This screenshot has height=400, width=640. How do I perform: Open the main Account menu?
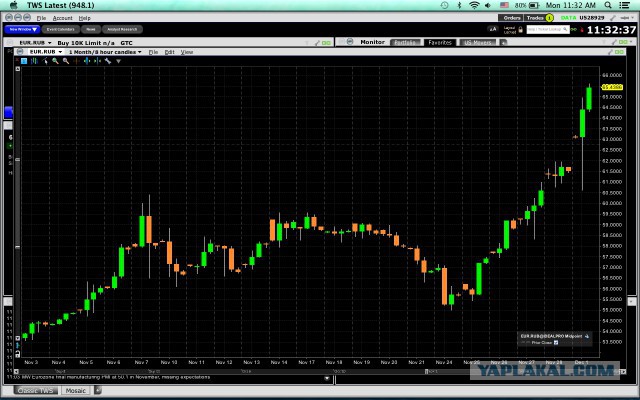coord(62,18)
